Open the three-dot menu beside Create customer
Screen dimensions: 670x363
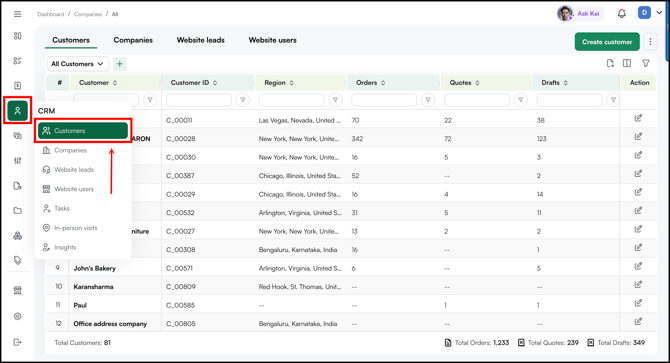tap(650, 42)
